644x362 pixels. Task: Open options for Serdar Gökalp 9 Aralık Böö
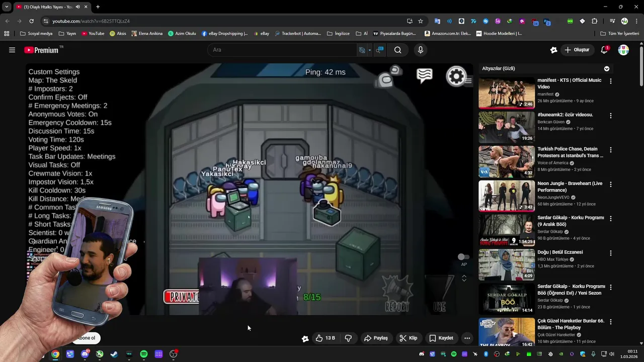(611, 219)
